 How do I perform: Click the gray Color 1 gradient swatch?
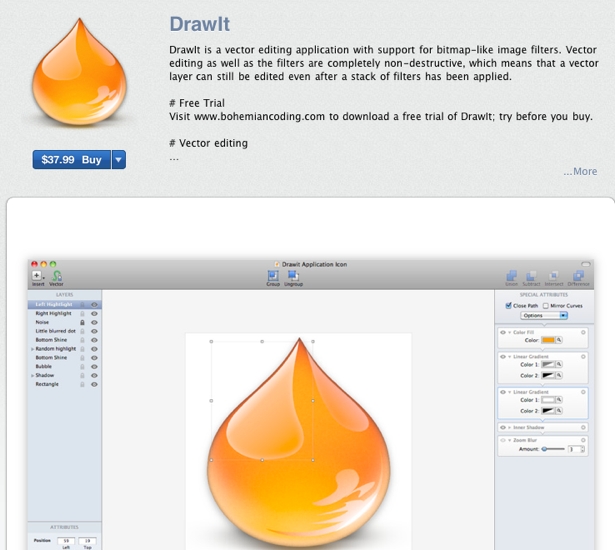(548, 364)
